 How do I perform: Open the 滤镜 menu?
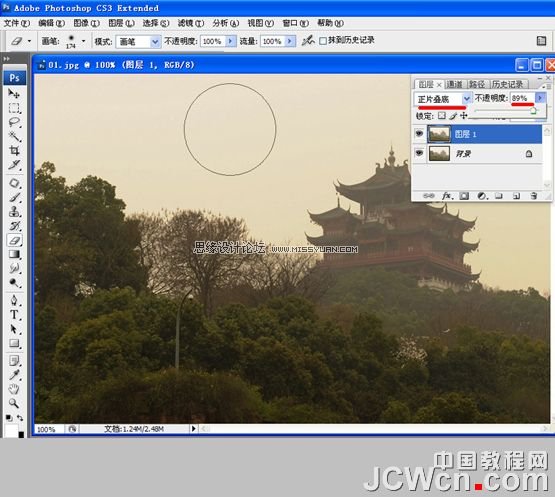(x=191, y=23)
